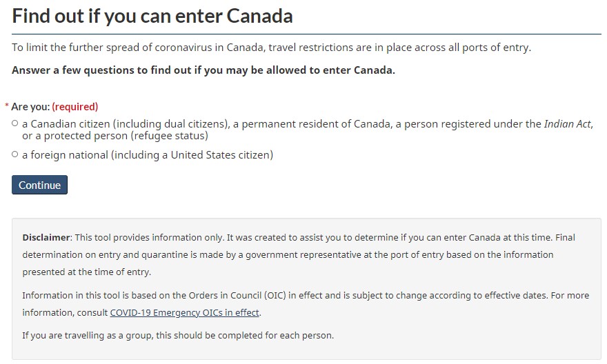Viewport: 607px width, 364px height.
Task: Click the 'travelling as a group' sentence
Action: click(x=178, y=336)
